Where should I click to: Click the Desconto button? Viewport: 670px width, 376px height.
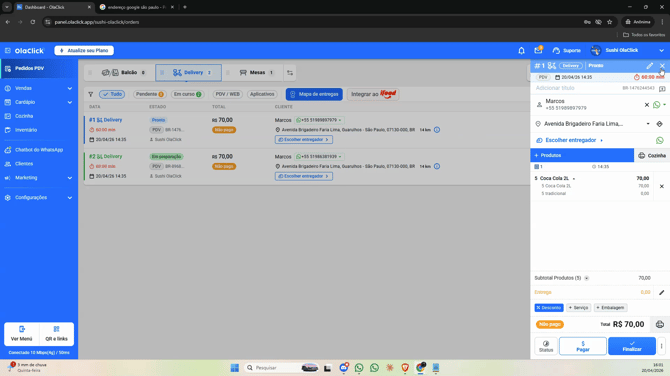pyautogui.click(x=549, y=308)
